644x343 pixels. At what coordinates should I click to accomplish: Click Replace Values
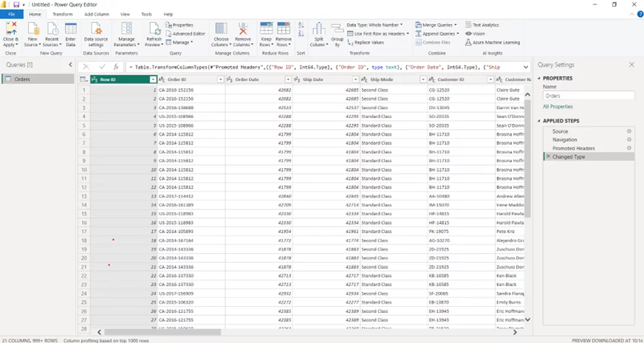(x=366, y=42)
